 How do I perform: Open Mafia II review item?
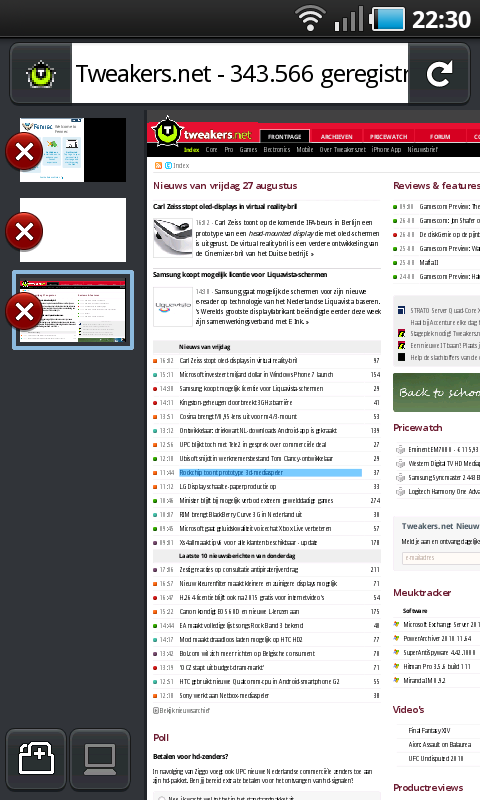(x=429, y=262)
